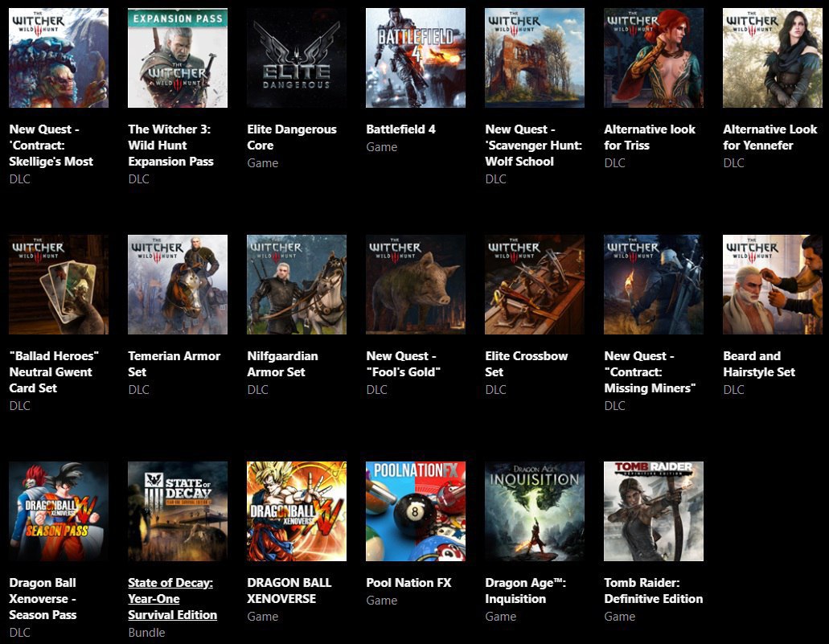Open the Ballad Heroes Gwent cards artwork
Screen dimensions: 829x644
(59, 285)
